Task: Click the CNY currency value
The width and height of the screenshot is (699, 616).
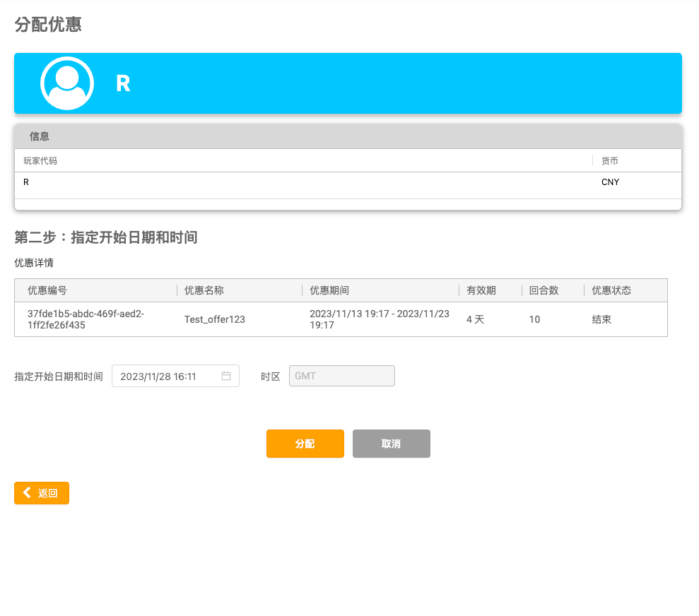Action: coord(610,182)
